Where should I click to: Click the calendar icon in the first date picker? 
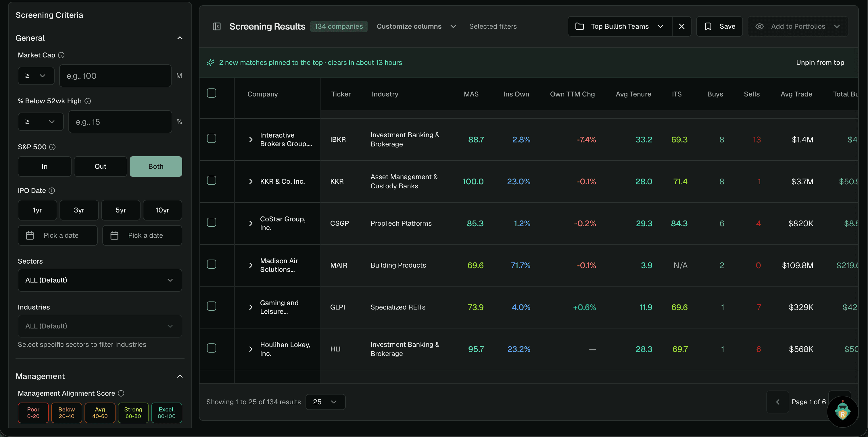click(x=30, y=235)
